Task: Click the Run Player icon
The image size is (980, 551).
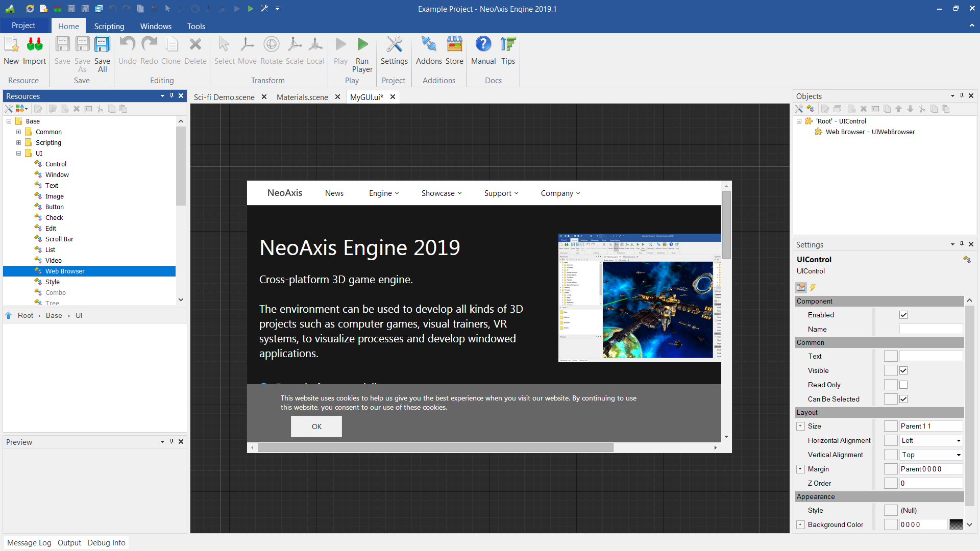Action: click(362, 45)
